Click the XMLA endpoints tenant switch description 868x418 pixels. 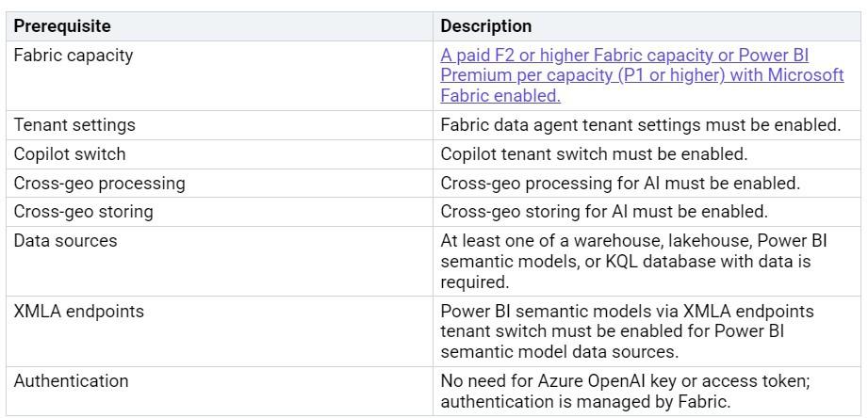point(627,331)
